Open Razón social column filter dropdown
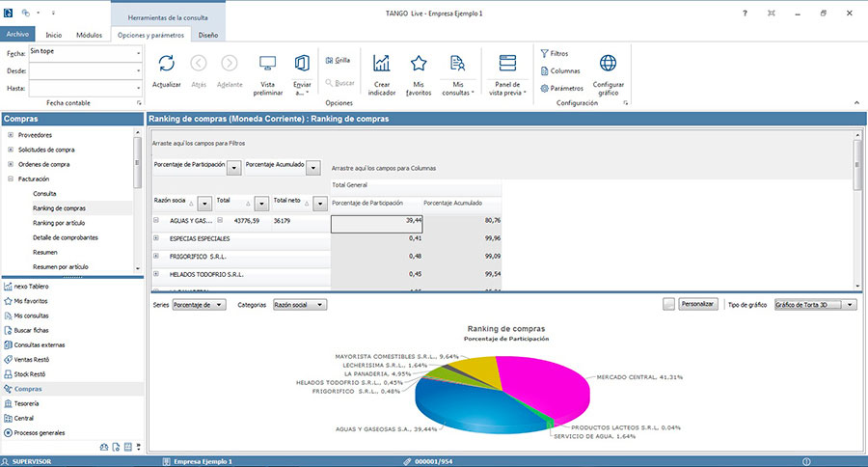 (x=204, y=204)
